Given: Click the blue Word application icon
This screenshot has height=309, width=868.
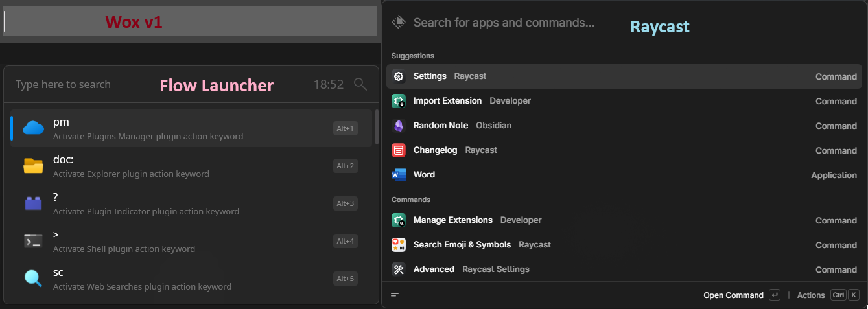Looking at the screenshot, I should 399,175.
